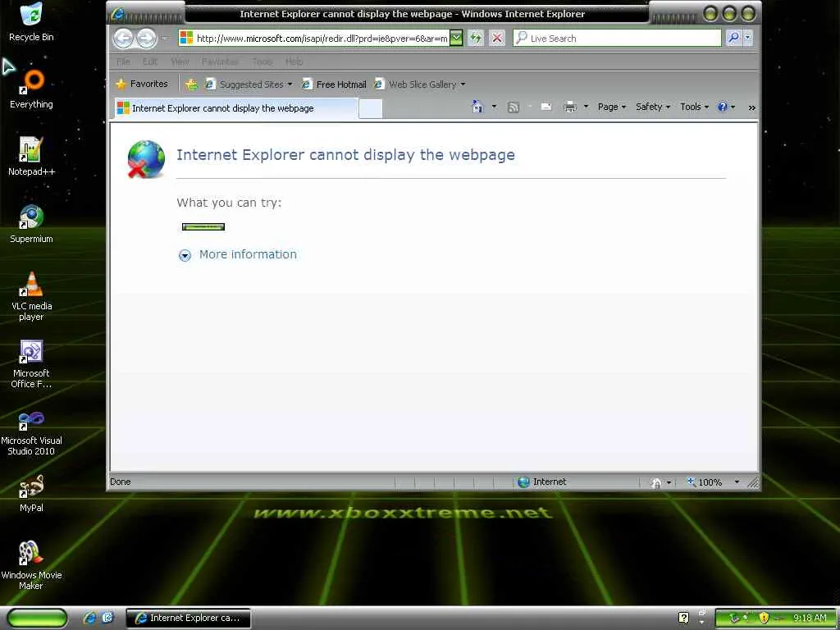The height and width of the screenshot is (630, 840).
Task: Click the Stop loading red X icon
Action: tap(497, 38)
